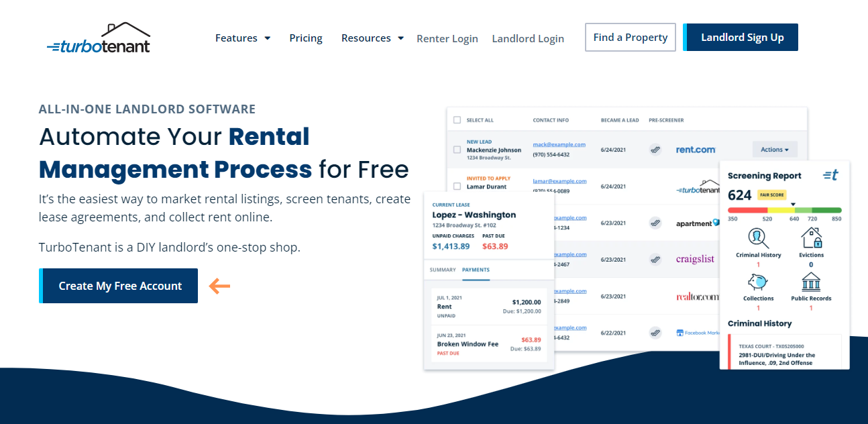
Task: Go to Renter Login
Action: 447,39
